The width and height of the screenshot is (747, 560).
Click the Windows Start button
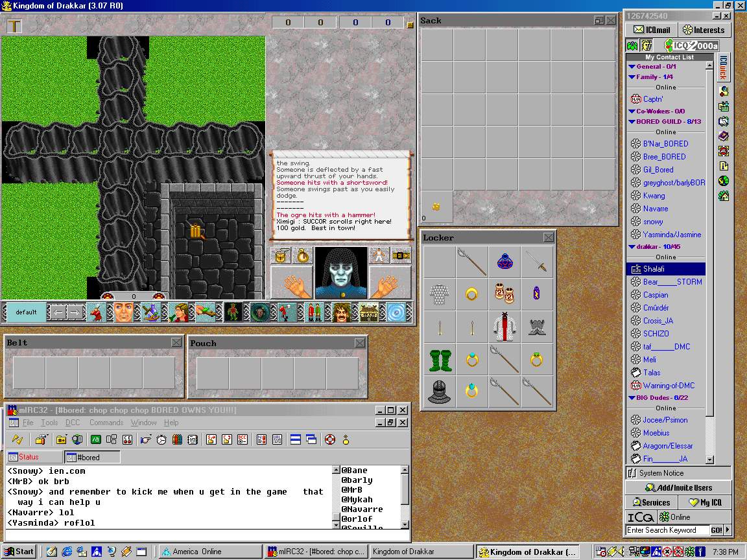19,552
